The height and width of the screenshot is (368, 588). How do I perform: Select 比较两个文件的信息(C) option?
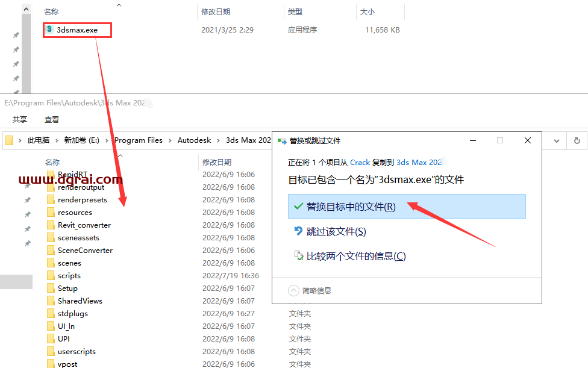point(355,256)
